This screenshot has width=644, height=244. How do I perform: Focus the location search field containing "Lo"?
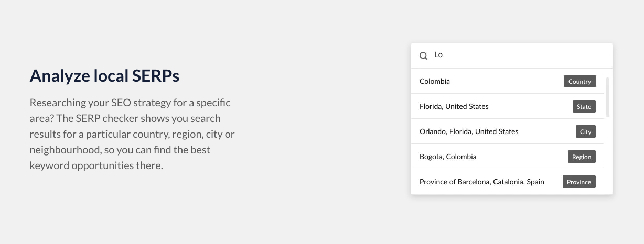512,56
